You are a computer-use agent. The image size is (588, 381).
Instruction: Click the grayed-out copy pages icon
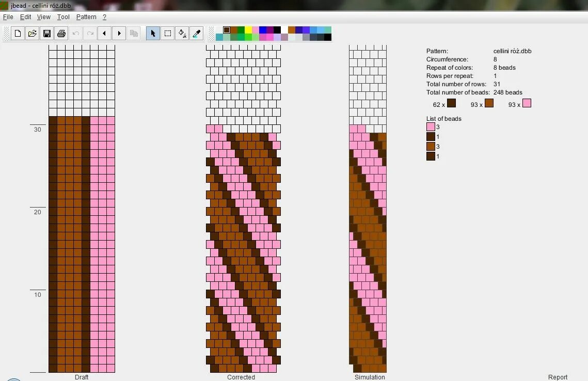[x=134, y=34]
